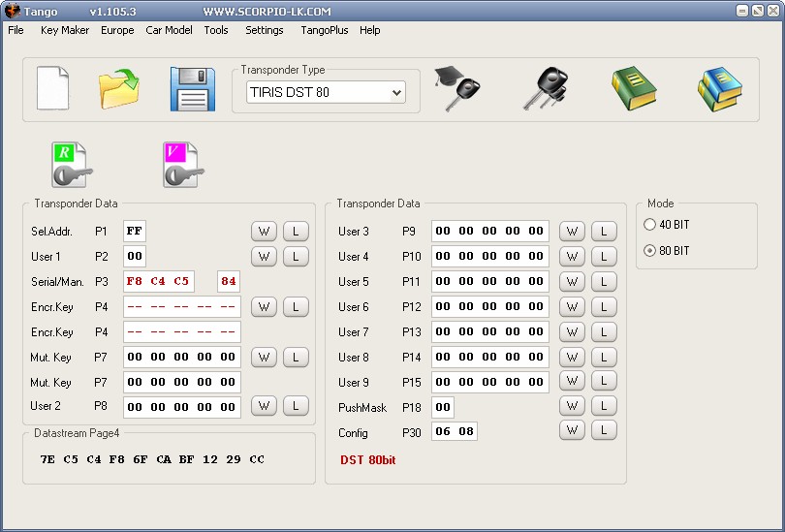
Task: Click W button for User 6 P12
Action: click(572, 307)
